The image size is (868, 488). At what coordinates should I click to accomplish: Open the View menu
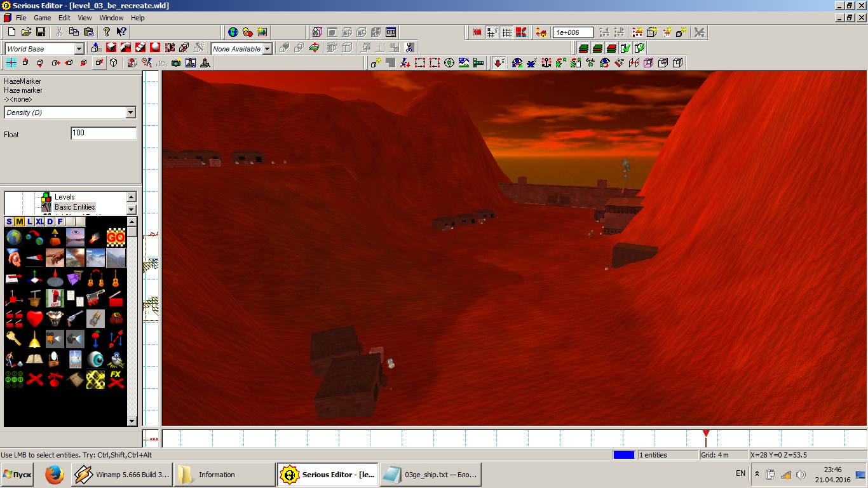coord(85,18)
